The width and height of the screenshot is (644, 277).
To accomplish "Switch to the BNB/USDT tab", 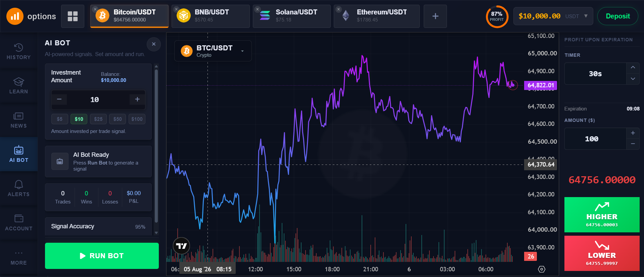I will click(211, 16).
